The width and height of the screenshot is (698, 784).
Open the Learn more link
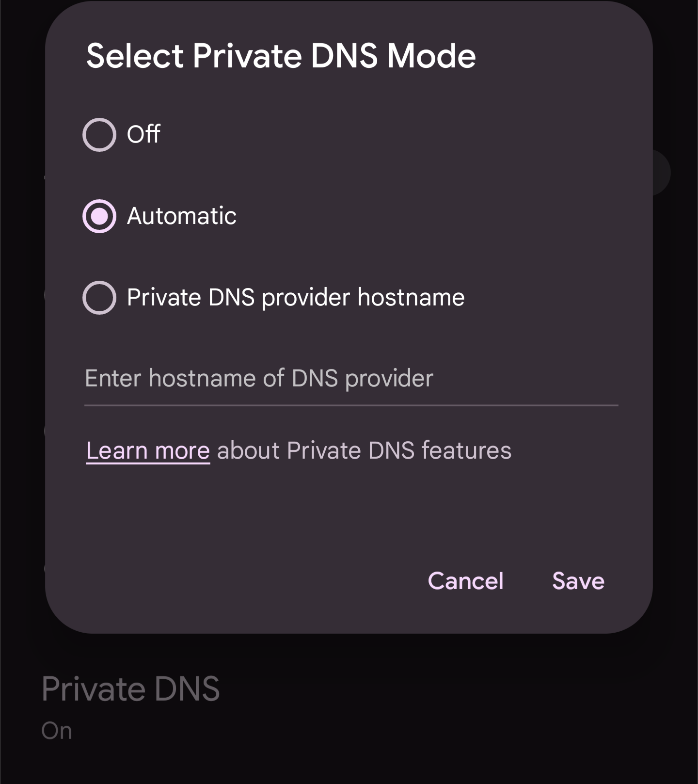148,451
